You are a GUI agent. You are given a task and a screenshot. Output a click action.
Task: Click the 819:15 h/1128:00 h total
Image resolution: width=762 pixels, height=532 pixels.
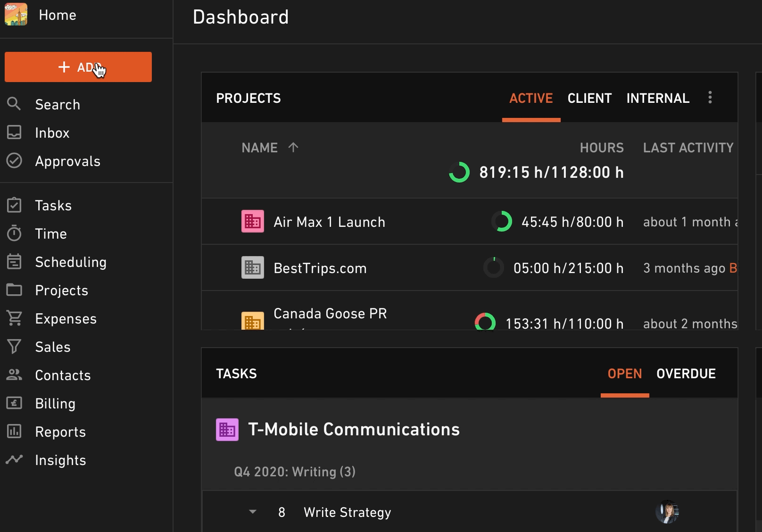pyautogui.click(x=551, y=172)
